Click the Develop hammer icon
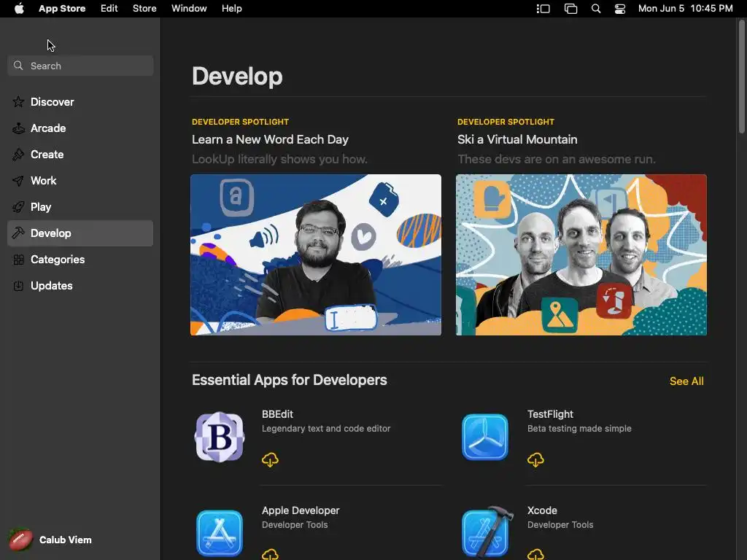The width and height of the screenshot is (747, 560). tap(18, 233)
